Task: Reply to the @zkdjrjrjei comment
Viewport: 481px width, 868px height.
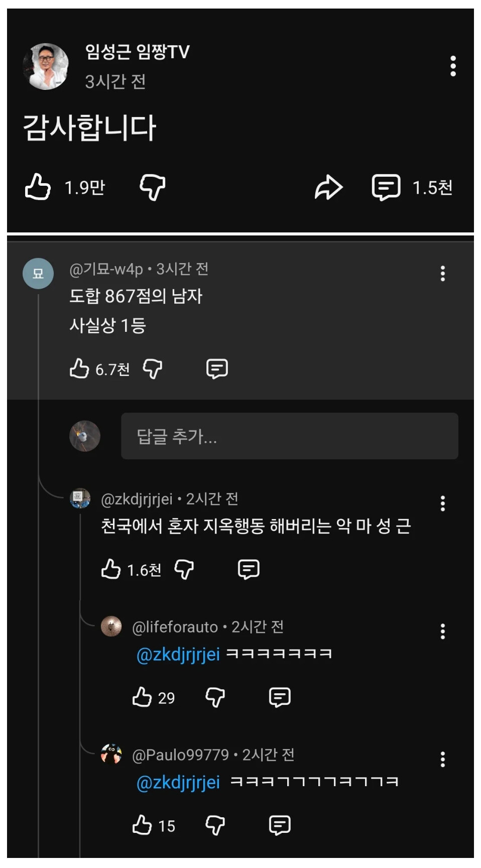Action: click(x=249, y=569)
